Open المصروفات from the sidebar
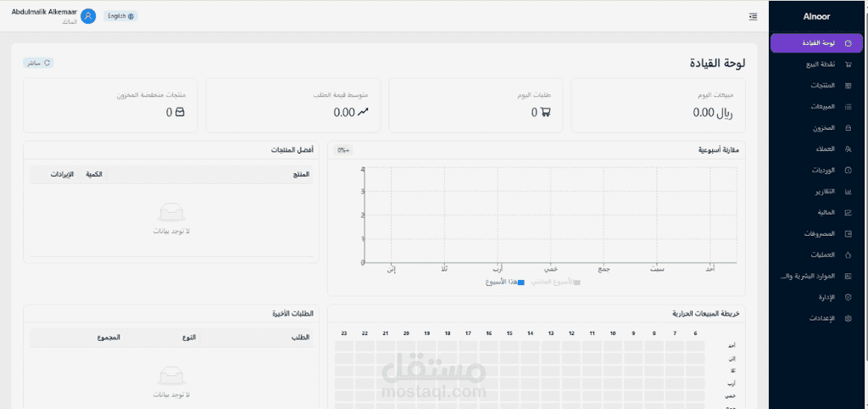 point(816,234)
